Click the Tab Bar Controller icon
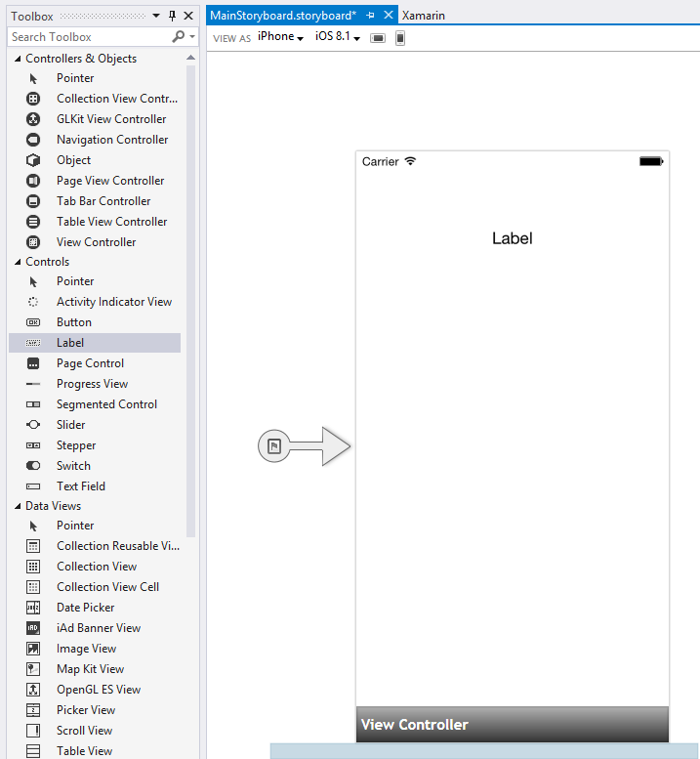The image size is (700, 759). click(x=33, y=201)
